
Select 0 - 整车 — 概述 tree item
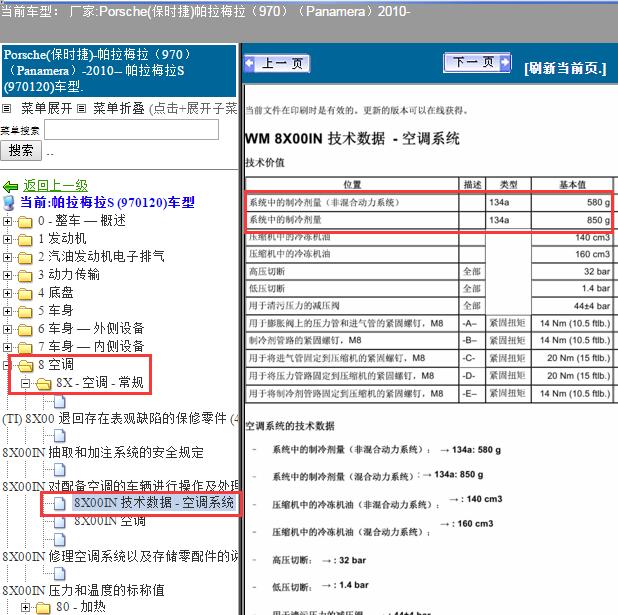[x=82, y=220]
